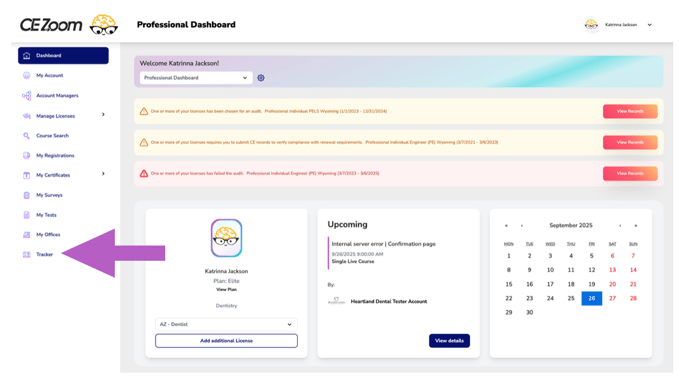Select the My Offices icon
688x379 pixels.
tap(27, 235)
